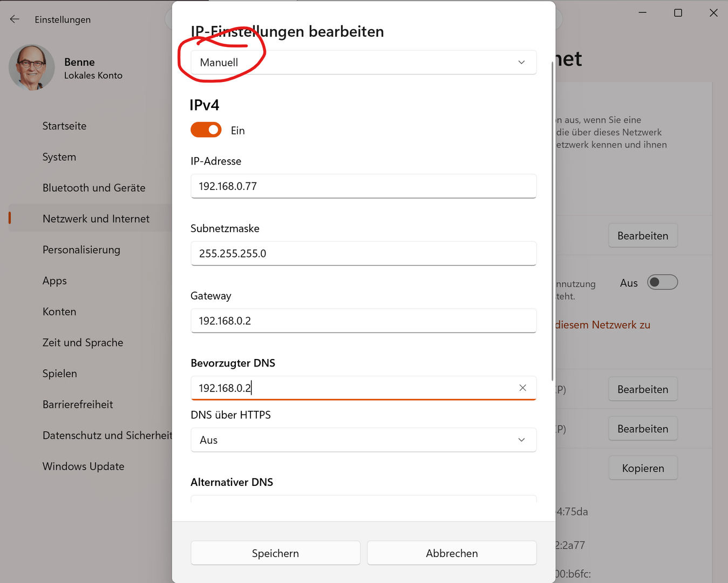Go to Bluetooth und Geräte
The width and height of the screenshot is (728, 583).
pyautogui.click(x=94, y=188)
